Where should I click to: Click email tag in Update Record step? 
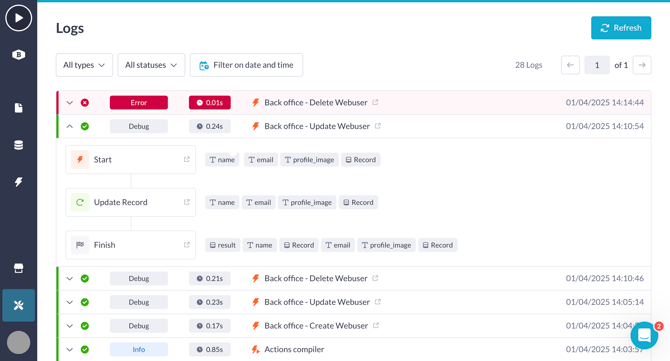259,202
